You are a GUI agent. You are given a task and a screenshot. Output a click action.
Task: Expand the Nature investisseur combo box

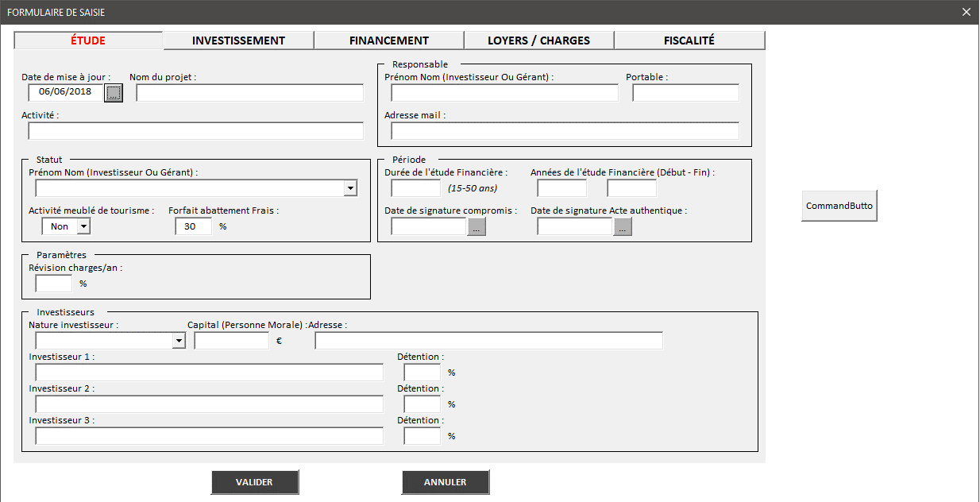click(x=179, y=341)
